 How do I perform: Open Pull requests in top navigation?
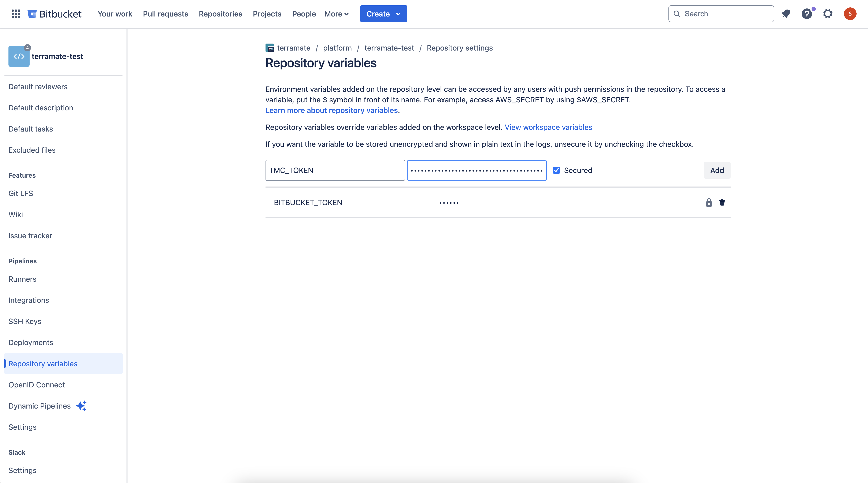click(x=166, y=14)
